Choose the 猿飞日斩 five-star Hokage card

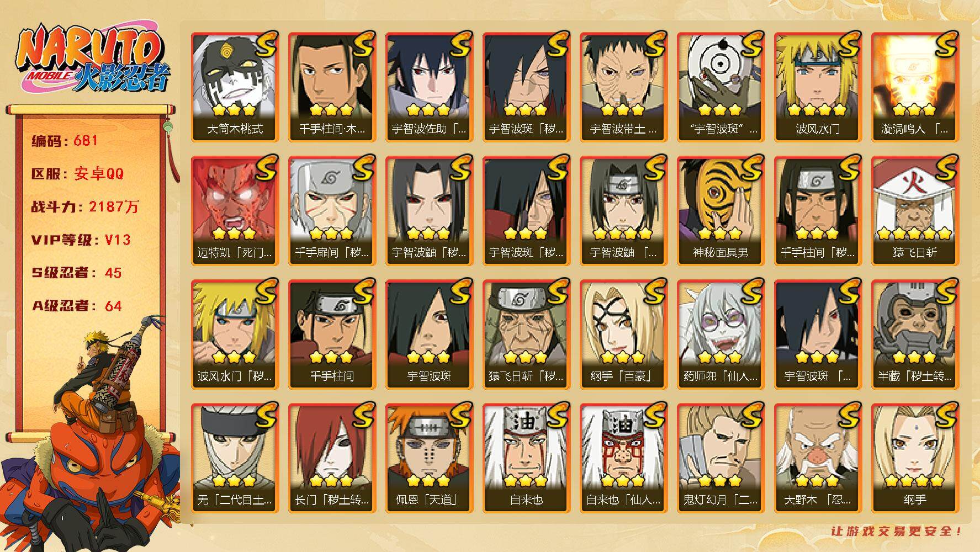click(x=915, y=211)
